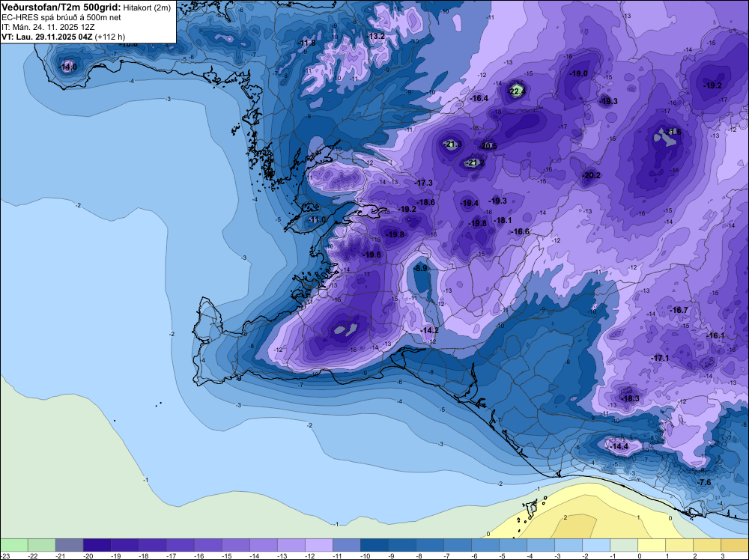This screenshot has height=560, width=749.
Task: Click the -14.0 temperature label
Action: coord(67,67)
